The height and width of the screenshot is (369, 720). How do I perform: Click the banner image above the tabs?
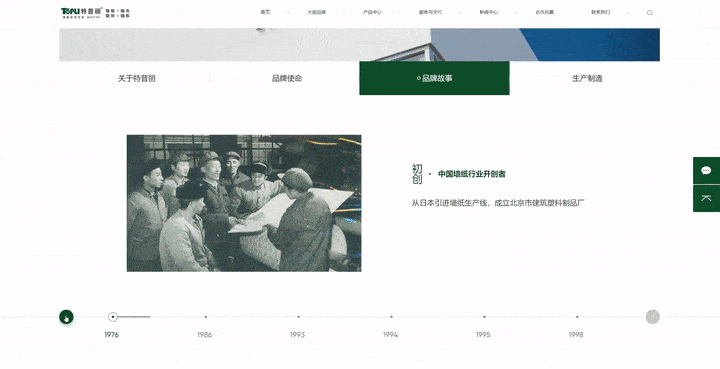(360, 45)
